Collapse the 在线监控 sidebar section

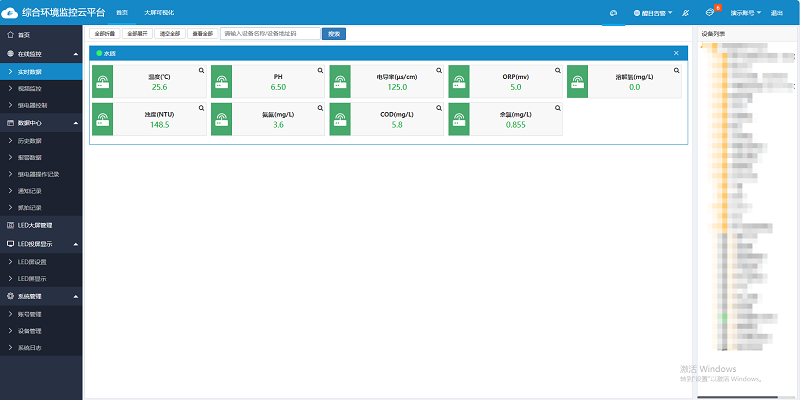pyautogui.click(x=77, y=53)
